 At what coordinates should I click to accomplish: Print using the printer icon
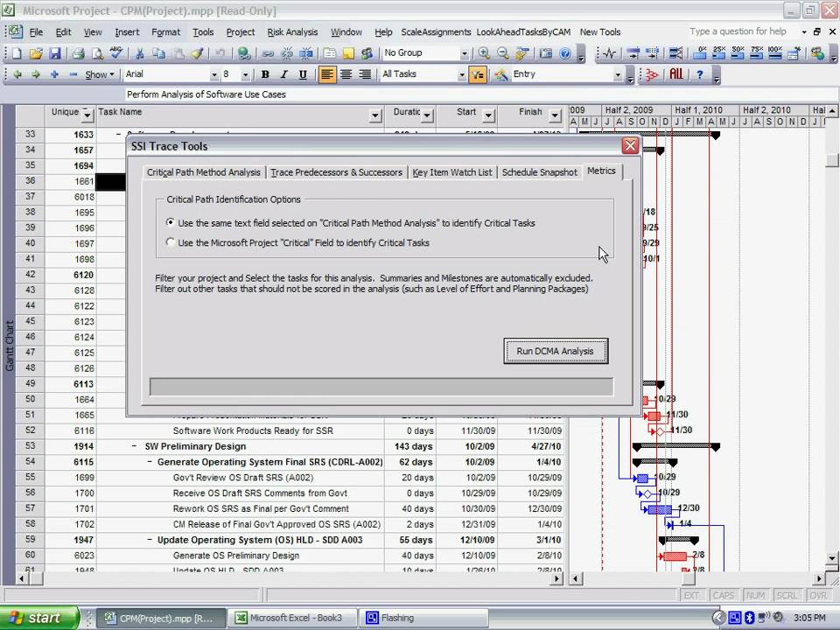pyautogui.click(x=78, y=53)
